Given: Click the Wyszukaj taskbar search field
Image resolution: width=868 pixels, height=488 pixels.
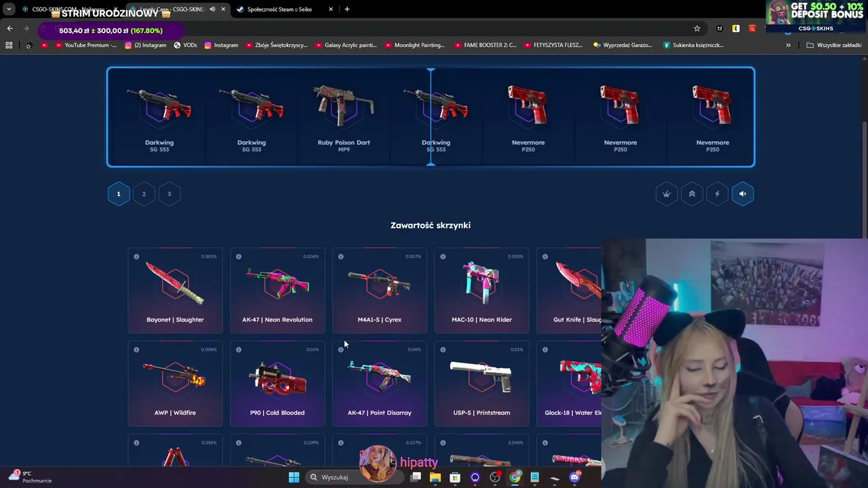Looking at the screenshot, I should (353, 477).
